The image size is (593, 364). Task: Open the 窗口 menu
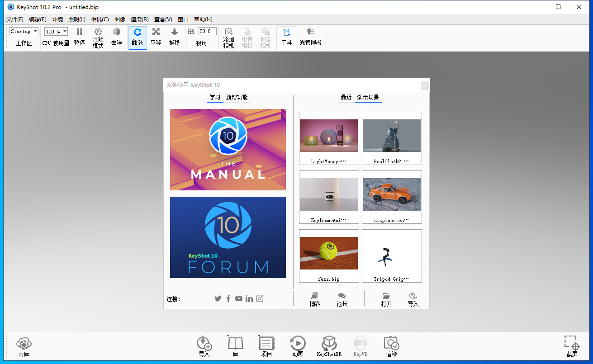pos(183,19)
